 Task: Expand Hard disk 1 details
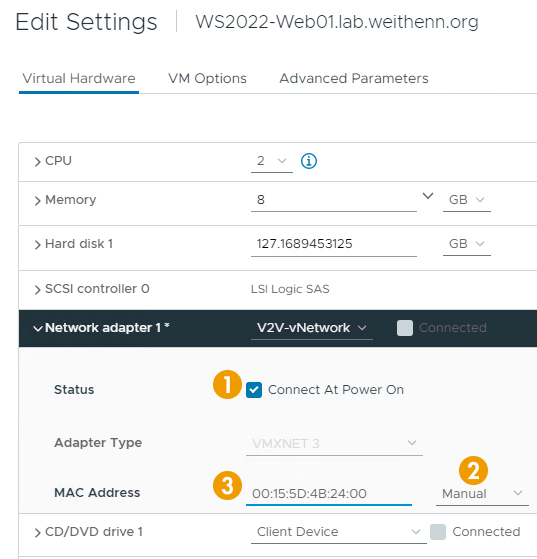(x=37, y=245)
